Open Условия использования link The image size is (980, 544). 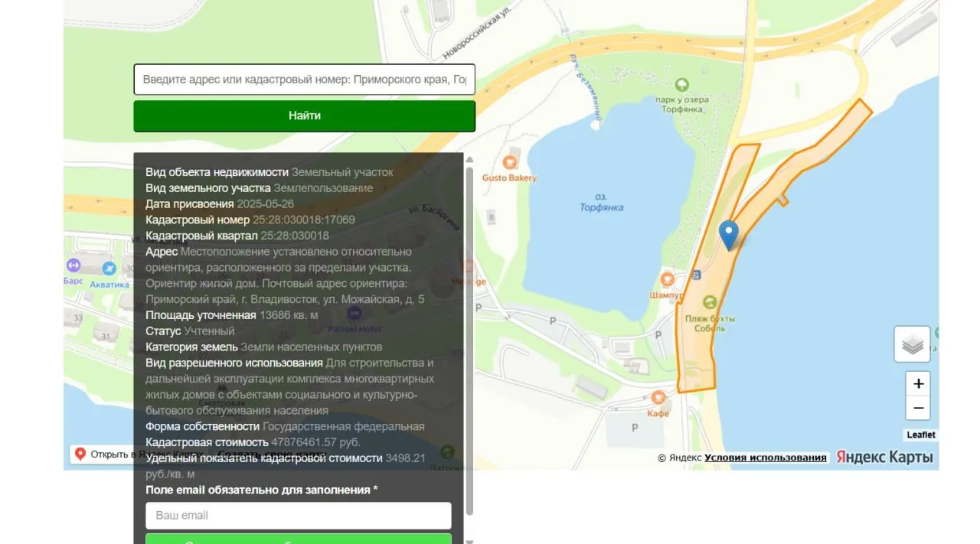point(766,458)
